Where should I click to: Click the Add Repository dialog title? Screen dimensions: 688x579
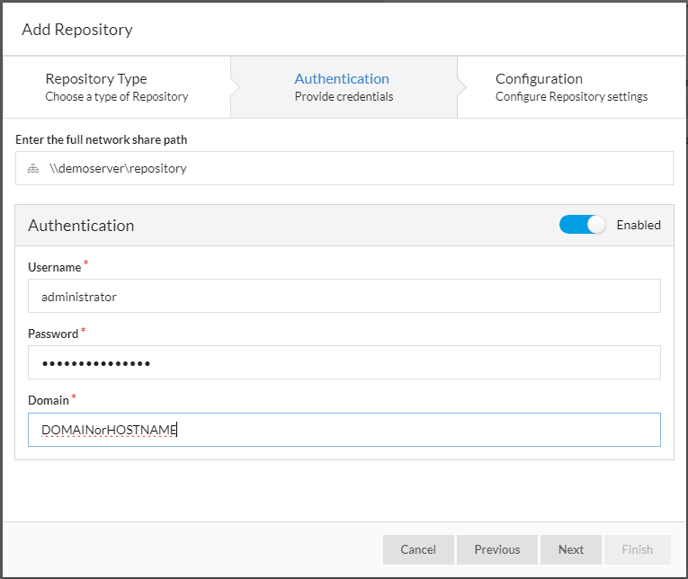[77, 30]
